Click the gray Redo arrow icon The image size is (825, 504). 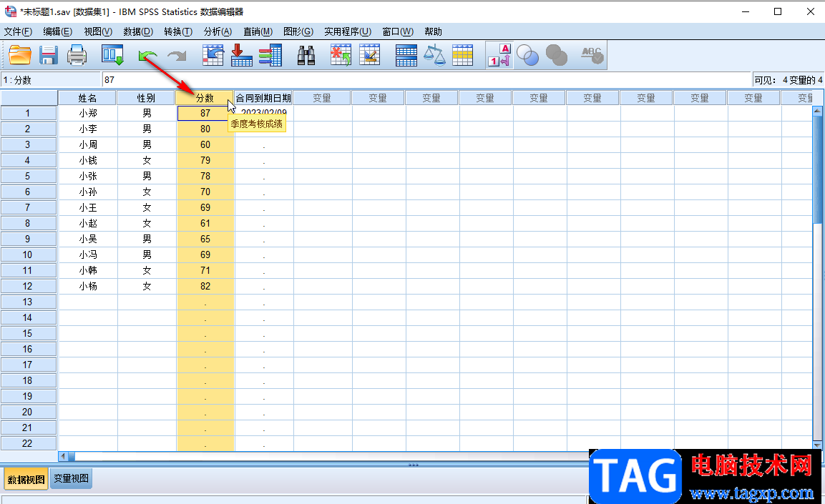point(177,55)
